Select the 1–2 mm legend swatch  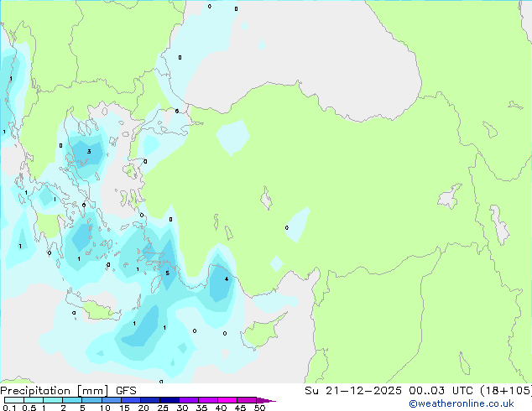(x=53, y=400)
